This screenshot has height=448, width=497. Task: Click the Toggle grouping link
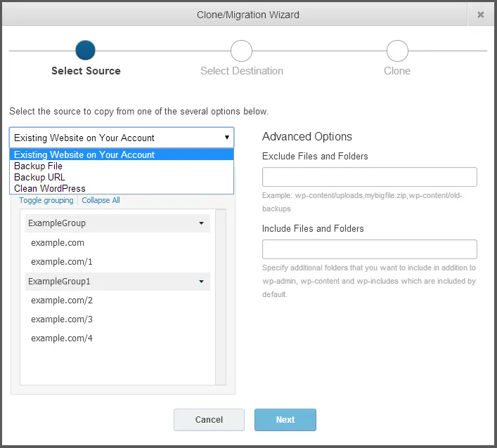coord(46,201)
